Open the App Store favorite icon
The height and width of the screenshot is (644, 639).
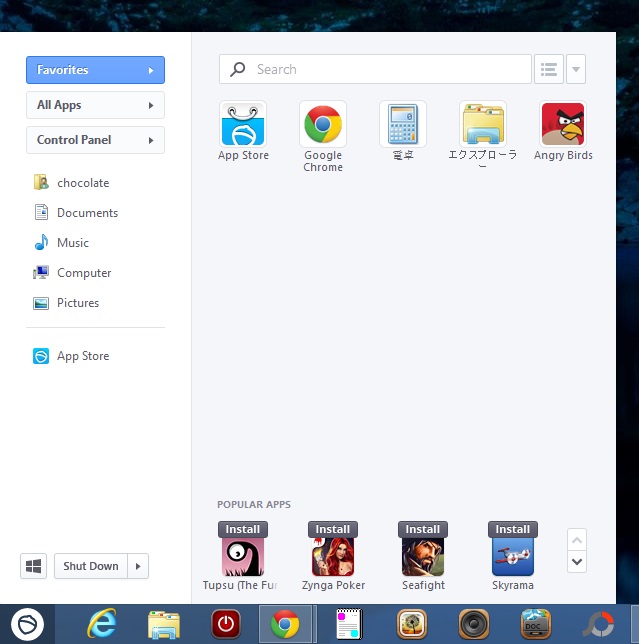(x=243, y=124)
